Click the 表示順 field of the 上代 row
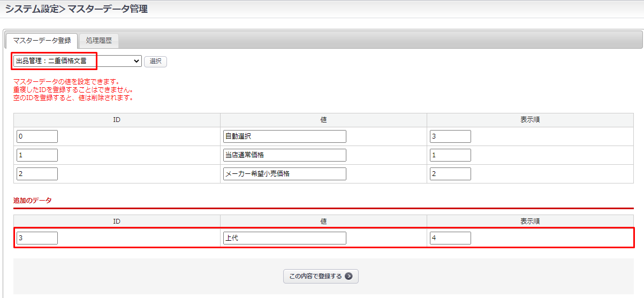The height and width of the screenshot is (298, 644). click(450, 238)
